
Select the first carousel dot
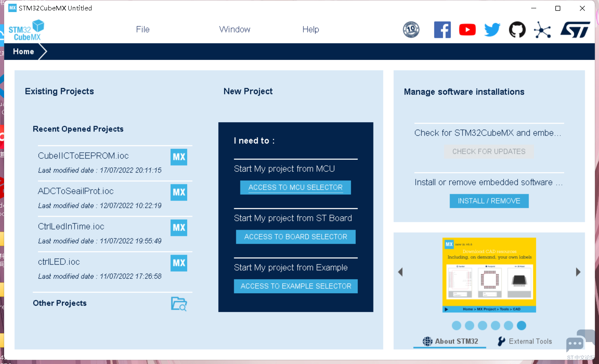tap(456, 325)
